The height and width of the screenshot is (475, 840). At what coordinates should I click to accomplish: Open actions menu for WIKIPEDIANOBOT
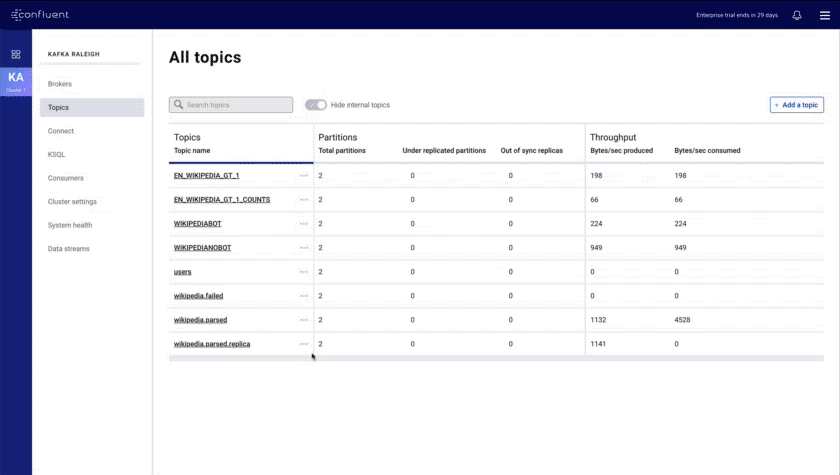tap(304, 248)
